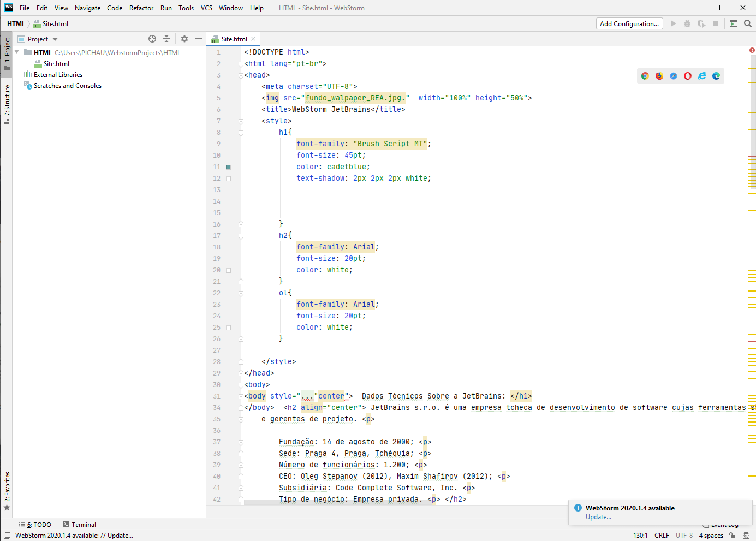Open page in Opera browser icon
This screenshot has width=756, height=541.
tap(688, 76)
